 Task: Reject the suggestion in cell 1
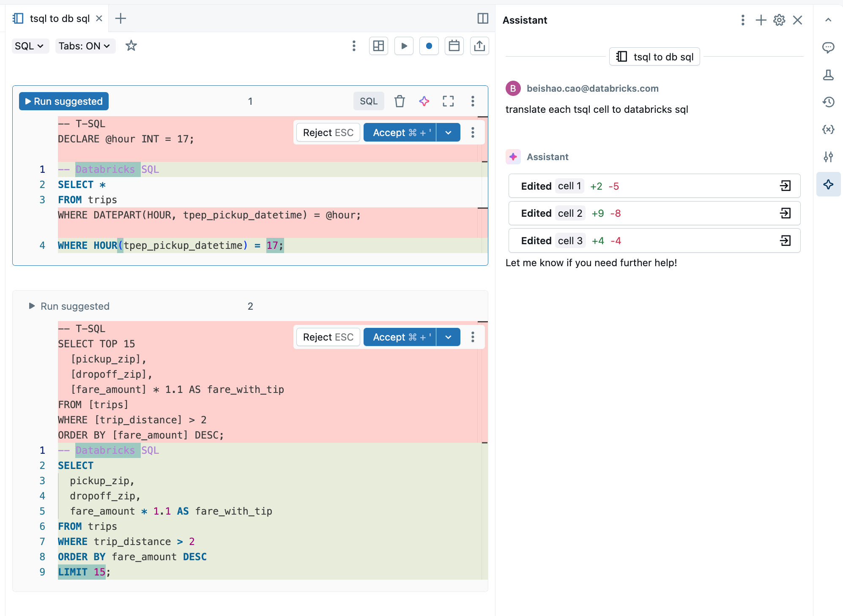pyautogui.click(x=328, y=133)
